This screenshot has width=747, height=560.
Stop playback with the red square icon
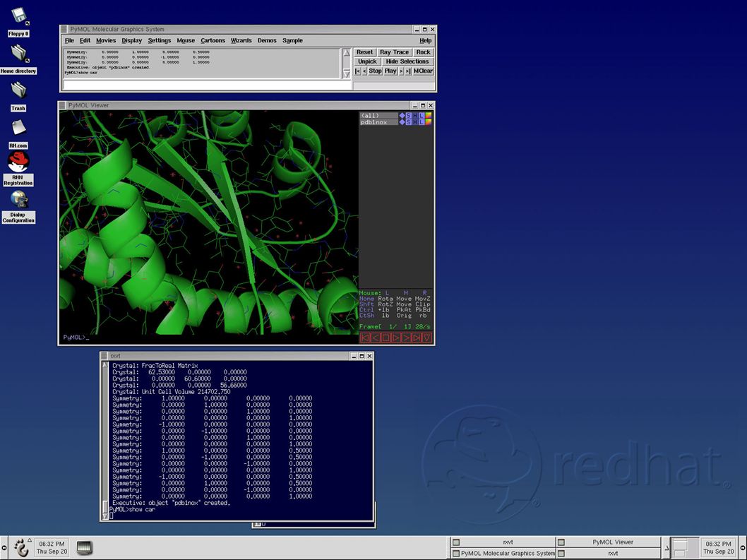tap(386, 338)
